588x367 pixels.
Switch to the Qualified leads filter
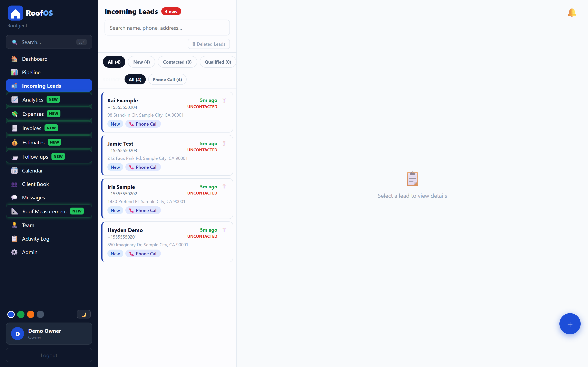(x=217, y=62)
